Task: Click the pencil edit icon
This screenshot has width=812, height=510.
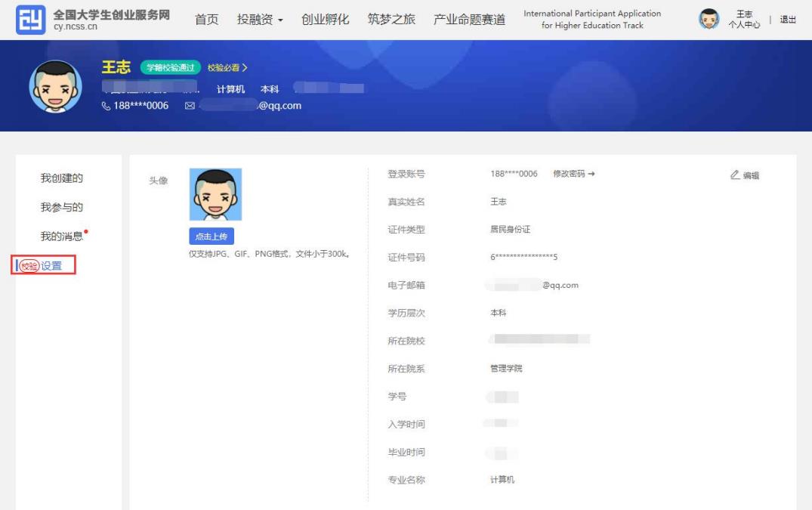Action: 735,175
